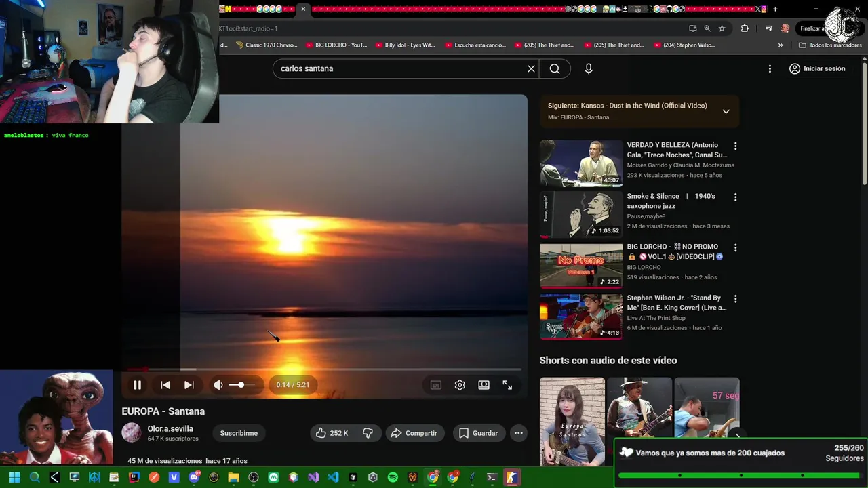The image size is (868, 488).
Task: Open a new browser tab
Action: pyautogui.click(x=775, y=9)
